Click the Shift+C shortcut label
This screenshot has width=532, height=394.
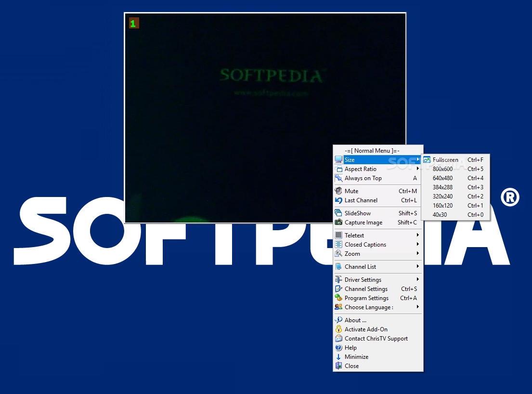pyautogui.click(x=407, y=222)
